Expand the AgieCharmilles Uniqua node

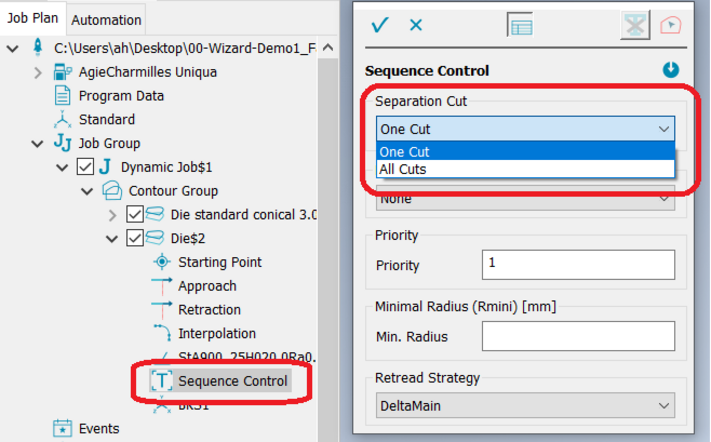(x=38, y=72)
